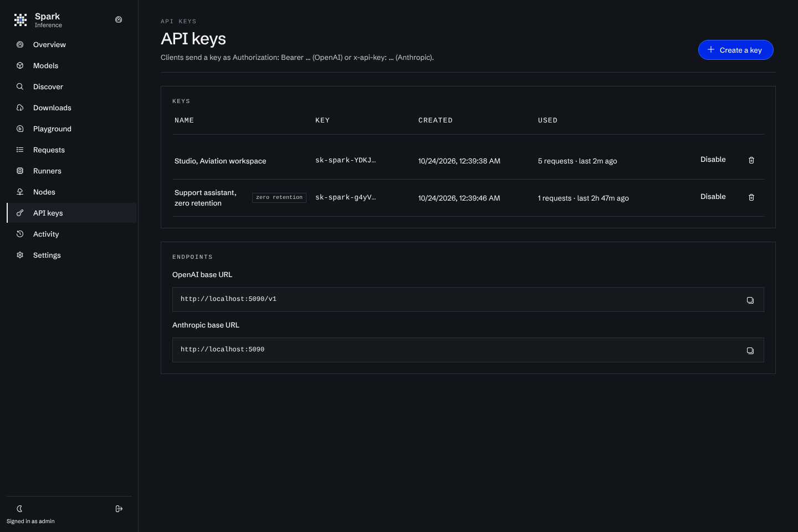Delete the Studio, Aviation workspace key

751,160
